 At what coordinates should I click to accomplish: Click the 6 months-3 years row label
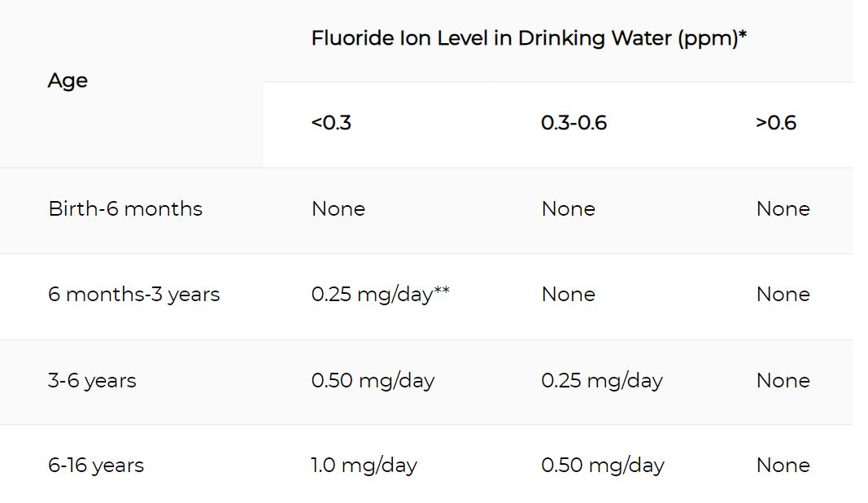pyautogui.click(x=134, y=294)
